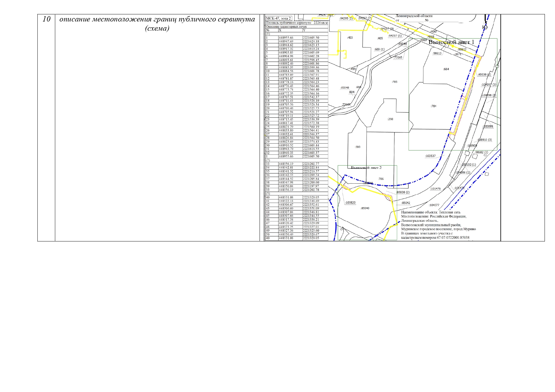
Task: Click the callout label ":103537"
Action: tap(430, 156)
